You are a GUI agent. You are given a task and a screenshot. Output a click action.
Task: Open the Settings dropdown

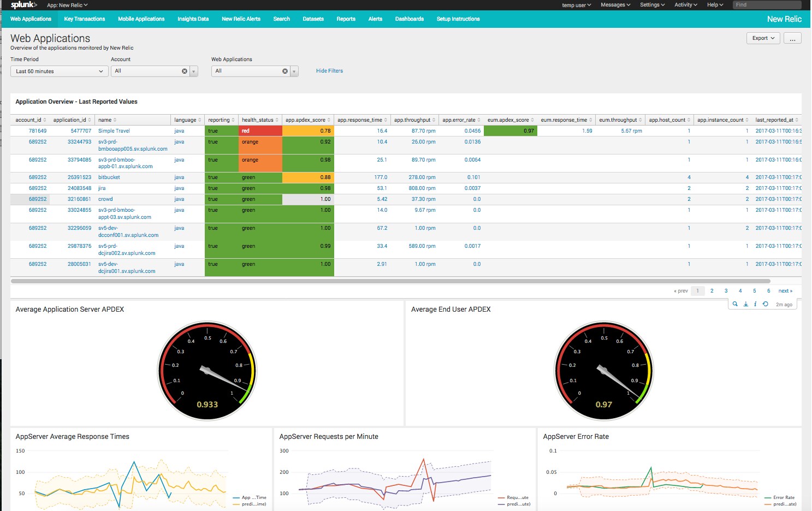pos(653,5)
